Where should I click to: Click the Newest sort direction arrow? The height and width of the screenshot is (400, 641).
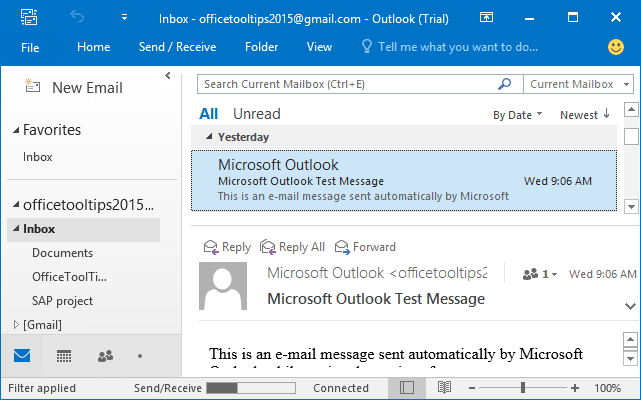(x=607, y=114)
